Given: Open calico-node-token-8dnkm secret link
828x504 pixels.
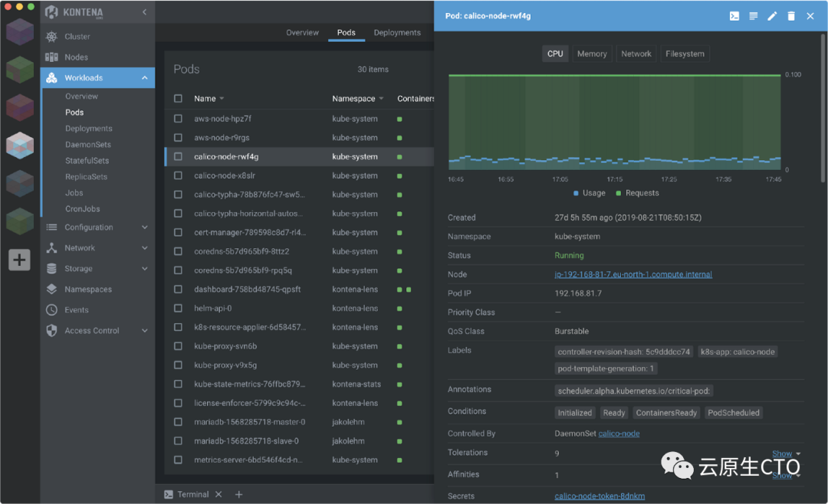Looking at the screenshot, I should pos(601,496).
